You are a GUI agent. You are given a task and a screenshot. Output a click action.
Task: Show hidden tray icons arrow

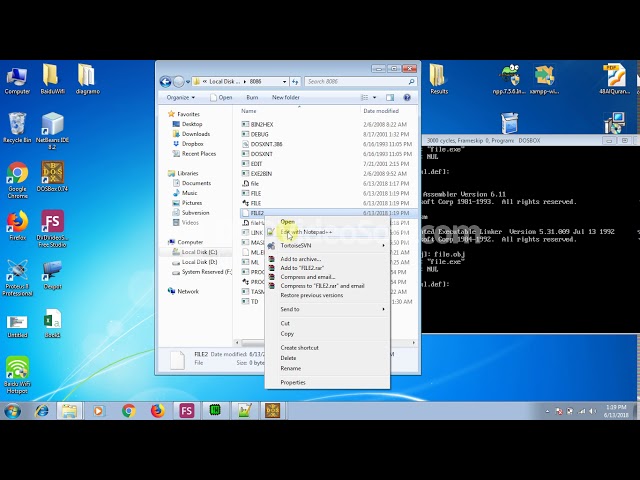coord(547,411)
